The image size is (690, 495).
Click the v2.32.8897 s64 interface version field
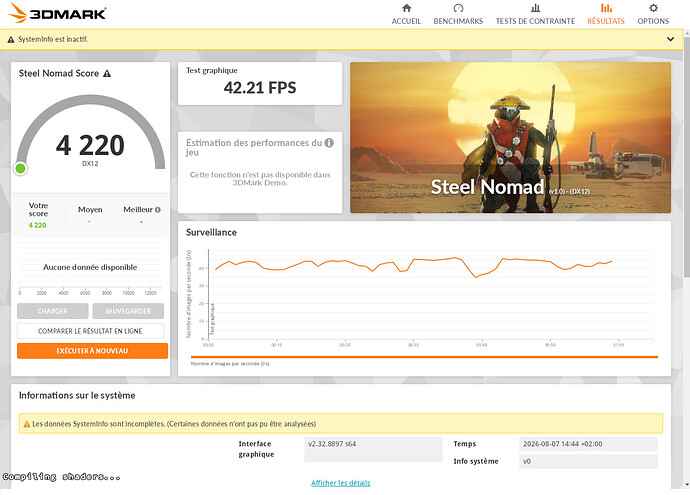pos(373,449)
